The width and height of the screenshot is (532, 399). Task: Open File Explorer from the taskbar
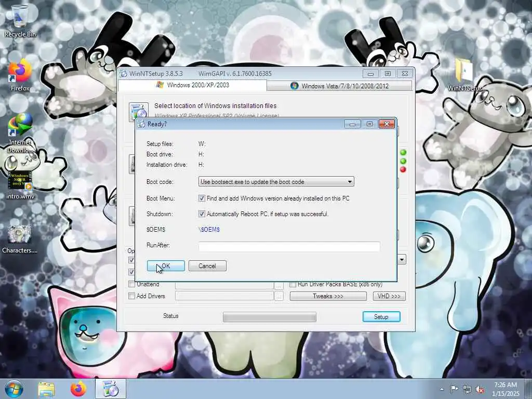(46, 389)
